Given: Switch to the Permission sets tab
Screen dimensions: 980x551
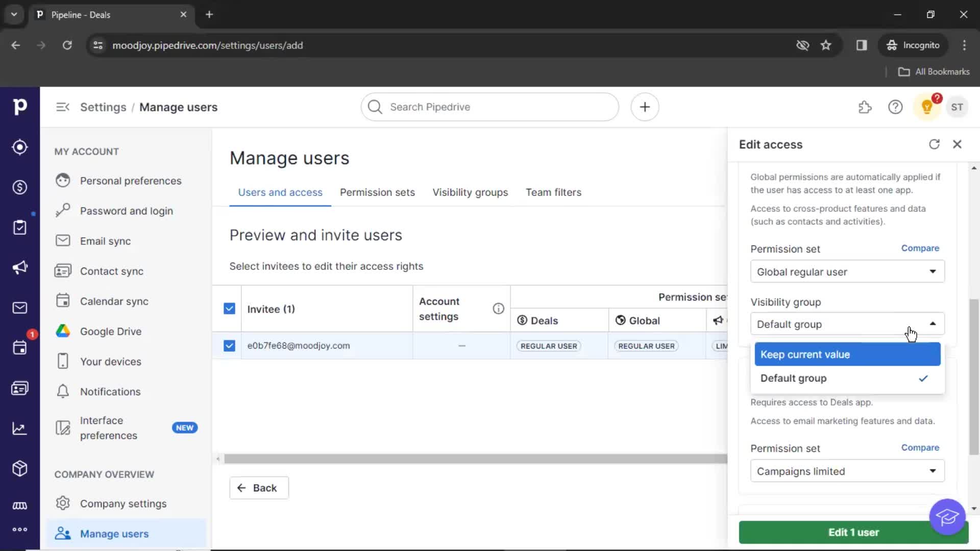Looking at the screenshot, I should pyautogui.click(x=377, y=192).
